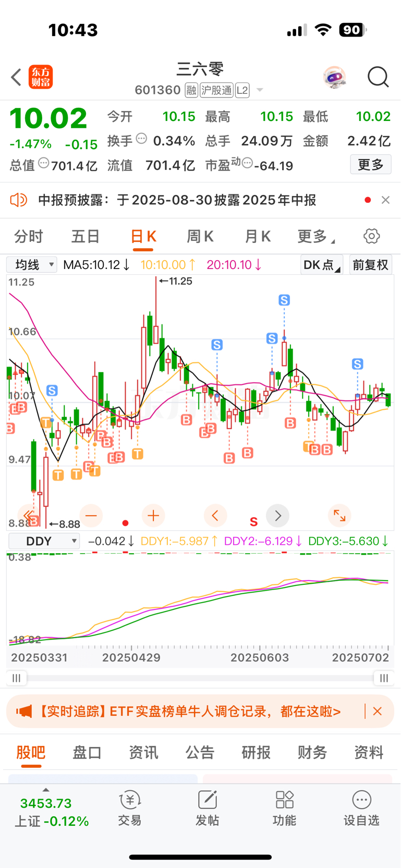This screenshot has width=401, height=868.
Task: Switch to 周K chart tab
Action: click(200, 237)
